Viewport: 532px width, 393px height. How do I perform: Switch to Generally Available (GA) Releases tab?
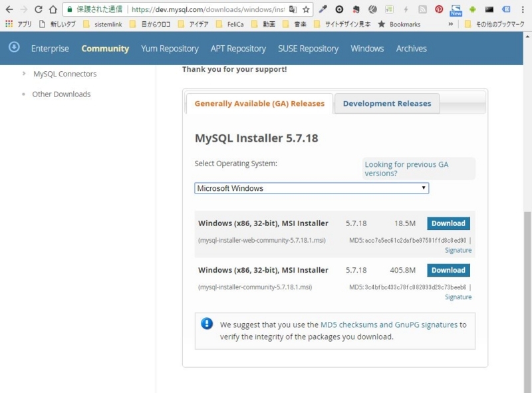tap(259, 104)
